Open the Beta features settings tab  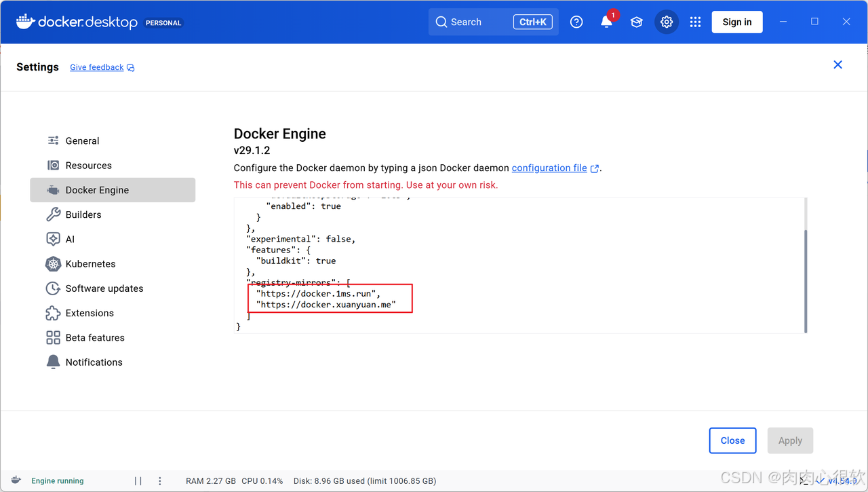pos(113,337)
